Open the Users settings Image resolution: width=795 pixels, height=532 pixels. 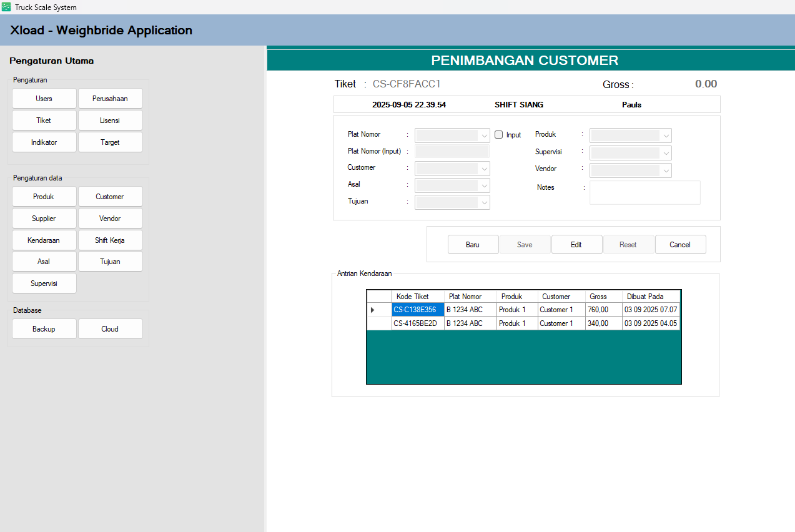pyautogui.click(x=44, y=99)
